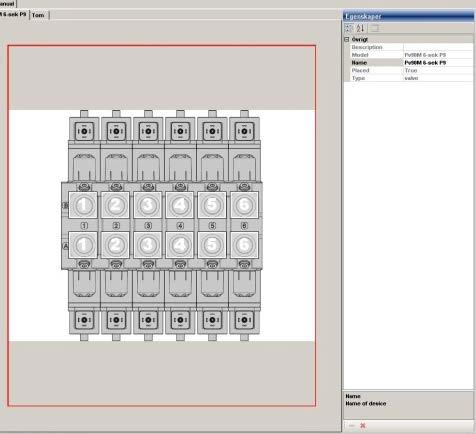Select lower-row valve port number 3
Screen dimensions: 476x434
(148, 245)
